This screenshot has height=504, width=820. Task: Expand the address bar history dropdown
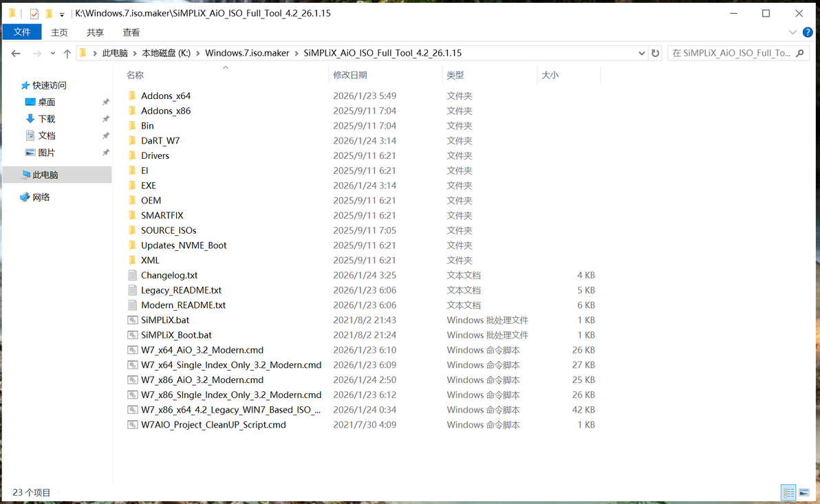(642, 53)
